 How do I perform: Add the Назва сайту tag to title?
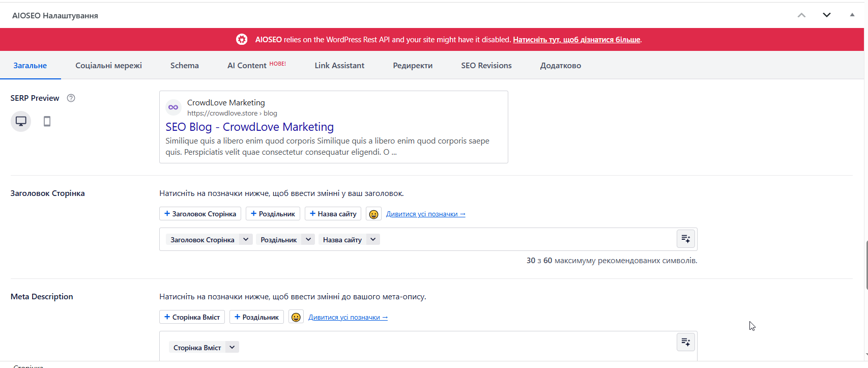click(333, 214)
